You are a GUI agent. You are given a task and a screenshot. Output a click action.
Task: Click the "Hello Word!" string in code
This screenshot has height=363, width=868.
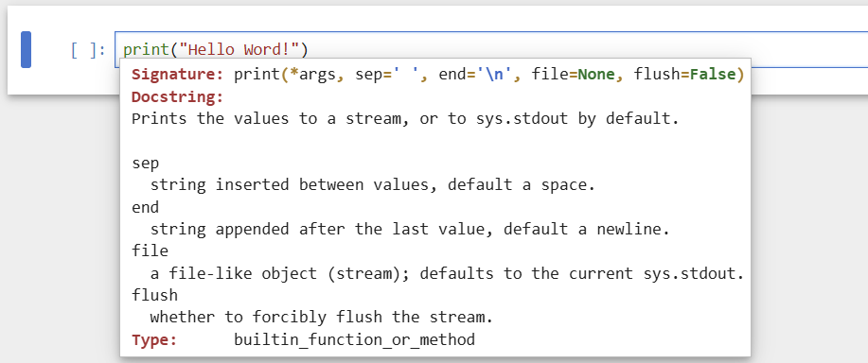[239, 50]
